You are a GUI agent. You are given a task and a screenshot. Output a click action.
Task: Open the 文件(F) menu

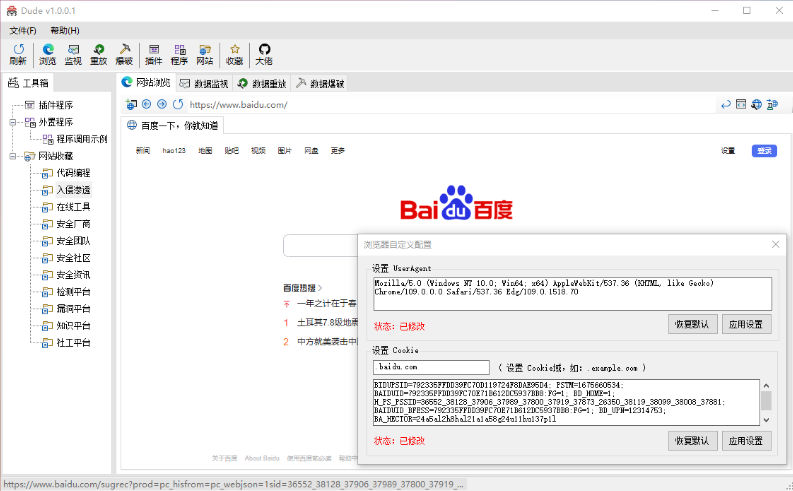pyautogui.click(x=23, y=31)
